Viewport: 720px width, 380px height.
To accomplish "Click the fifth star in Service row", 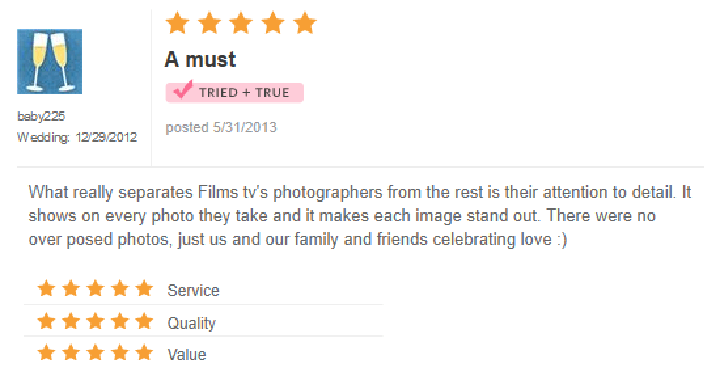I will [144, 289].
